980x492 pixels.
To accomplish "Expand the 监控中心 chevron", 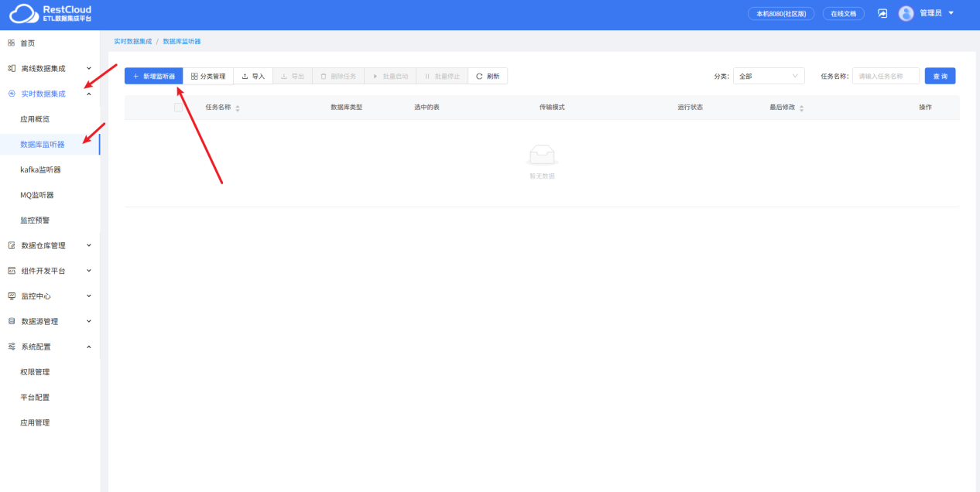I will tap(88, 296).
